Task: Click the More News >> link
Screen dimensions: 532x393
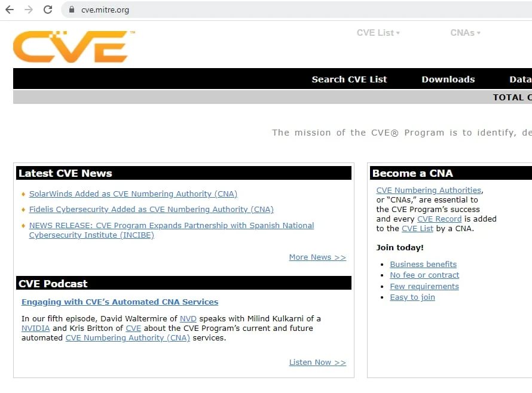Action: point(317,257)
